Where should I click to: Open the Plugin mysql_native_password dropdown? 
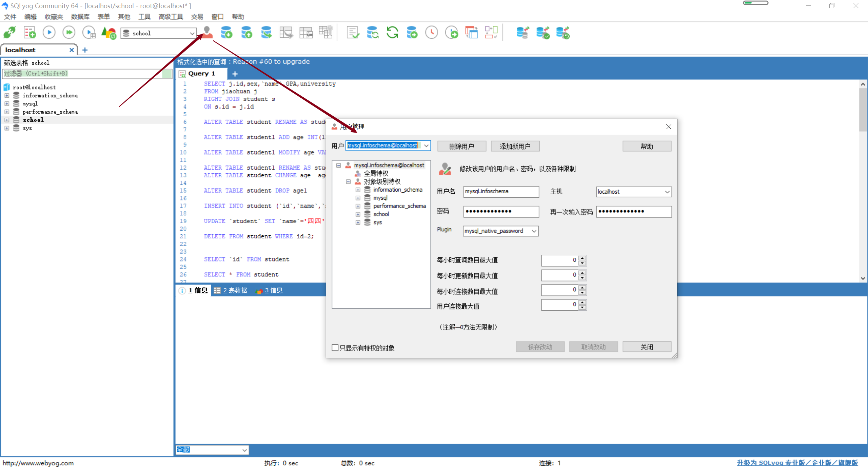(x=534, y=231)
